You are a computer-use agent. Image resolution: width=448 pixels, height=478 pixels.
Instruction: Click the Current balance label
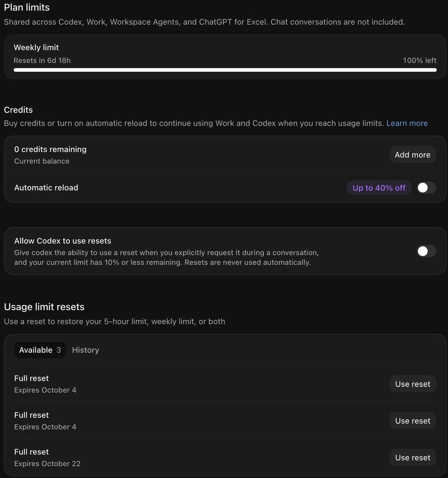(42, 161)
